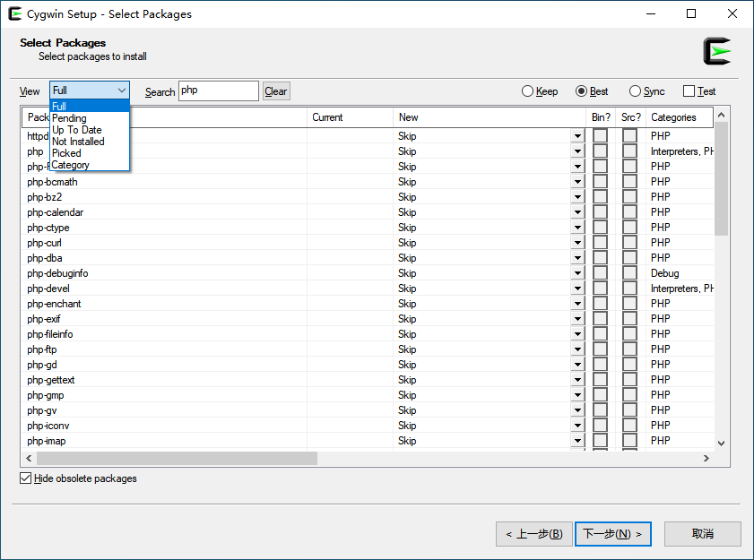Click the down arrow of the vertical scrollbar
Screen dimensions: 754x560
coord(721,444)
